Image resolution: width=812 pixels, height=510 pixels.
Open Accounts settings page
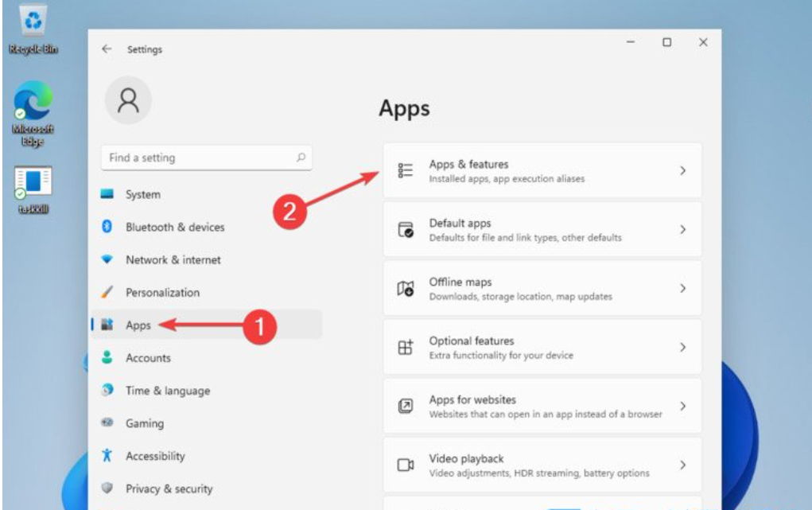coord(148,358)
